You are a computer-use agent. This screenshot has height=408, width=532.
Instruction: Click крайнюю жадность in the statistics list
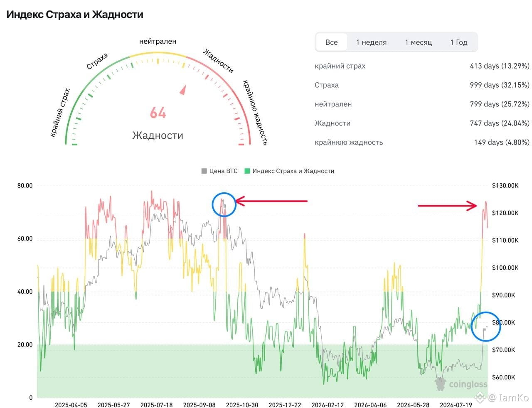tap(349, 143)
